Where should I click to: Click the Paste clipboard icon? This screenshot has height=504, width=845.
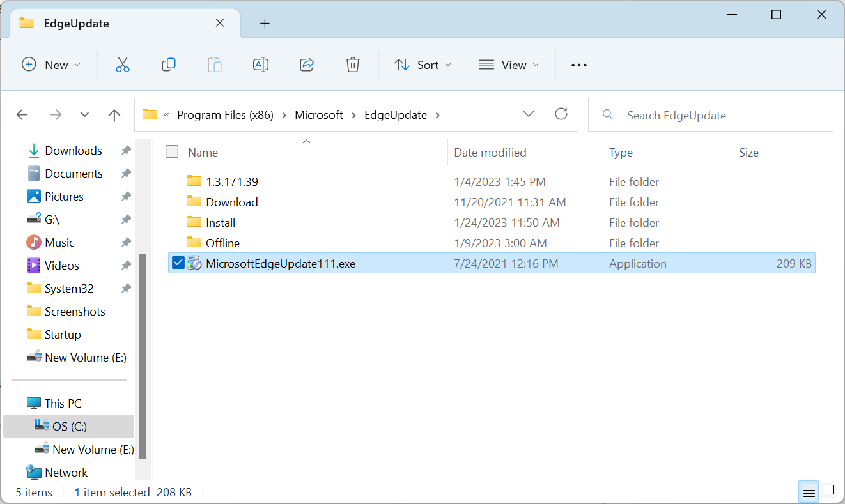click(x=215, y=65)
